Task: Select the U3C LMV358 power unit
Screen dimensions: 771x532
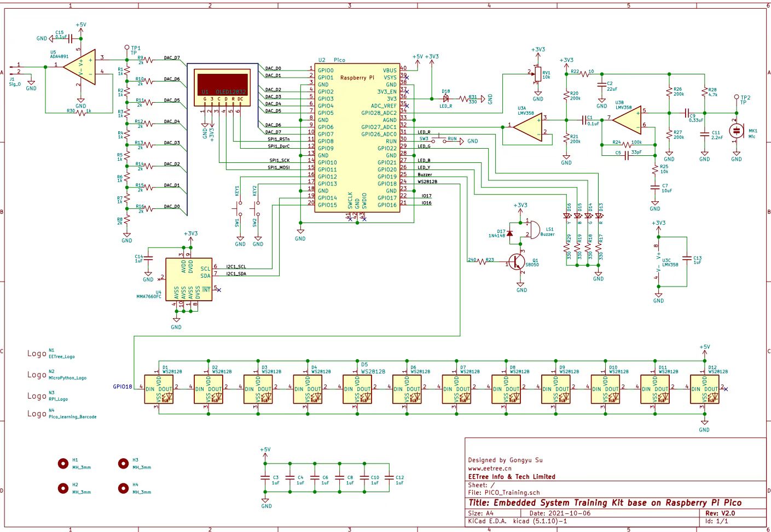Action: [658, 261]
